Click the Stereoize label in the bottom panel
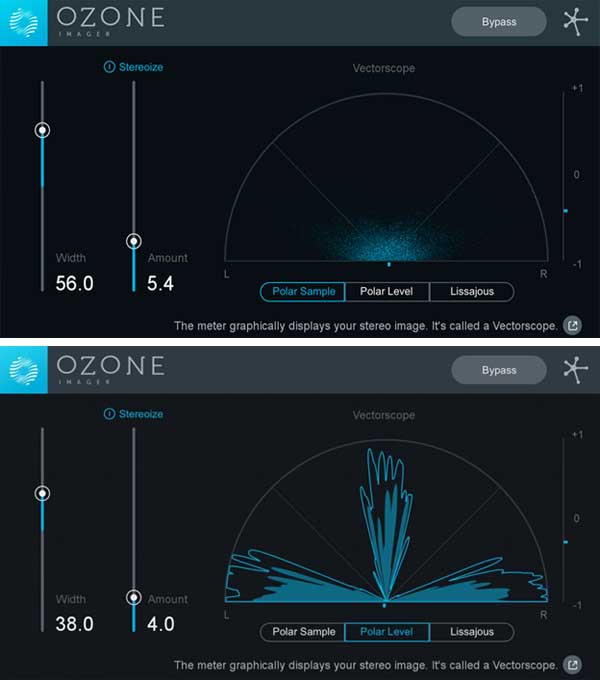This screenshot has width=600, height=680. [x=141, y=414]
